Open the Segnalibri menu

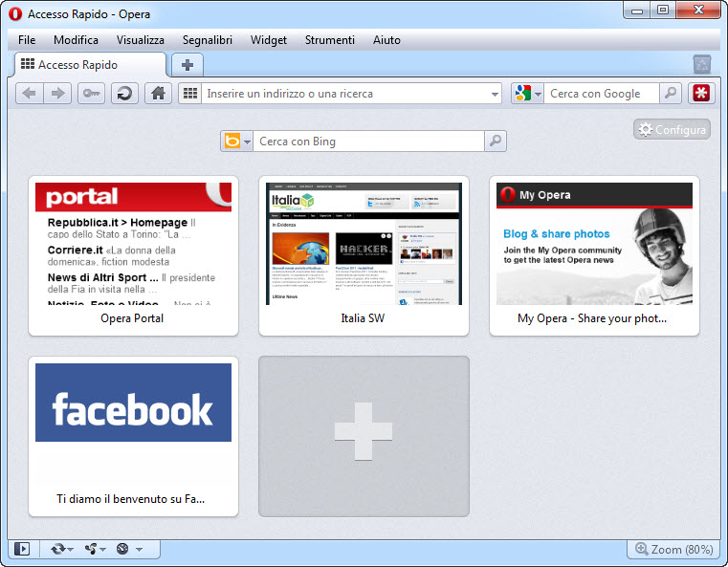tap(207, 40)
